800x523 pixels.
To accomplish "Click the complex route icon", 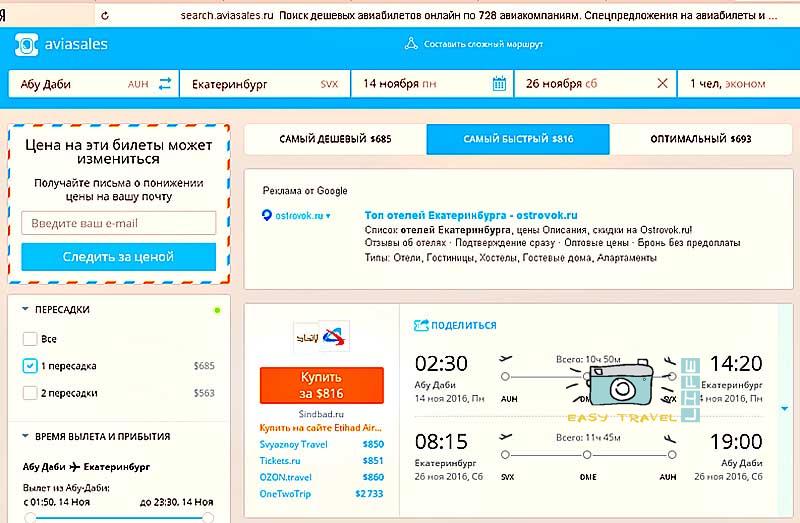I will 411,44.
